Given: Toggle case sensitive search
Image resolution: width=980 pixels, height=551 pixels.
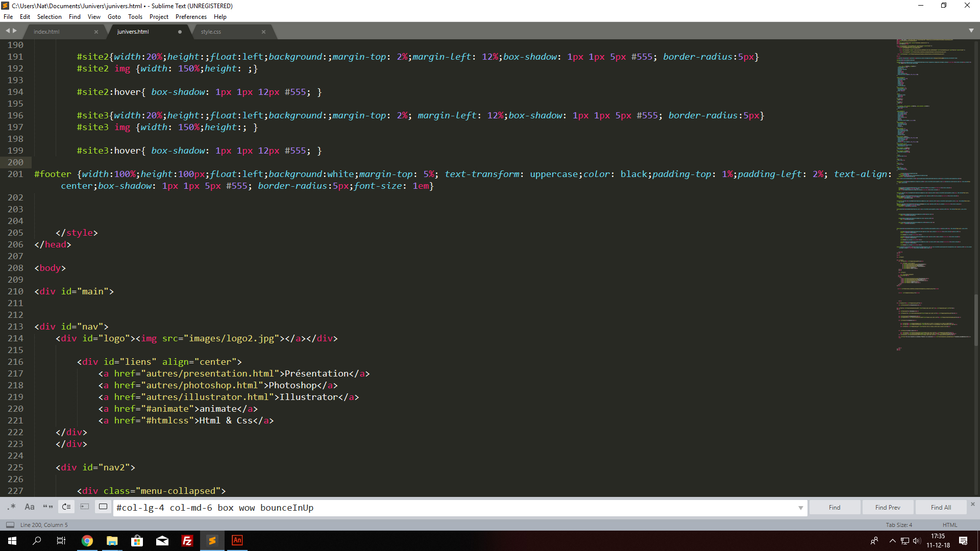Looking at the screenshot, I should coord(30,507).
